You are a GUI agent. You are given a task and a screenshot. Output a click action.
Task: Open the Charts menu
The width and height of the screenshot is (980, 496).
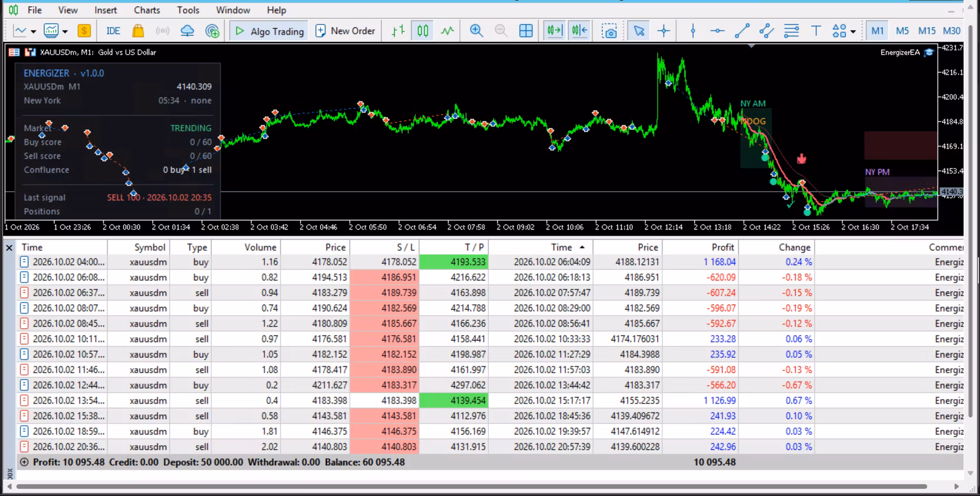(147, 10)
